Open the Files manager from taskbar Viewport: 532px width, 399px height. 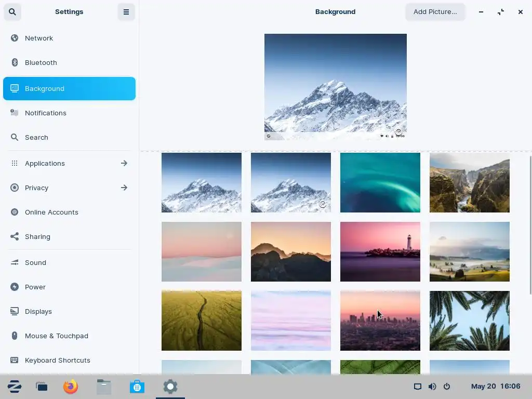[x=104, y=387]
